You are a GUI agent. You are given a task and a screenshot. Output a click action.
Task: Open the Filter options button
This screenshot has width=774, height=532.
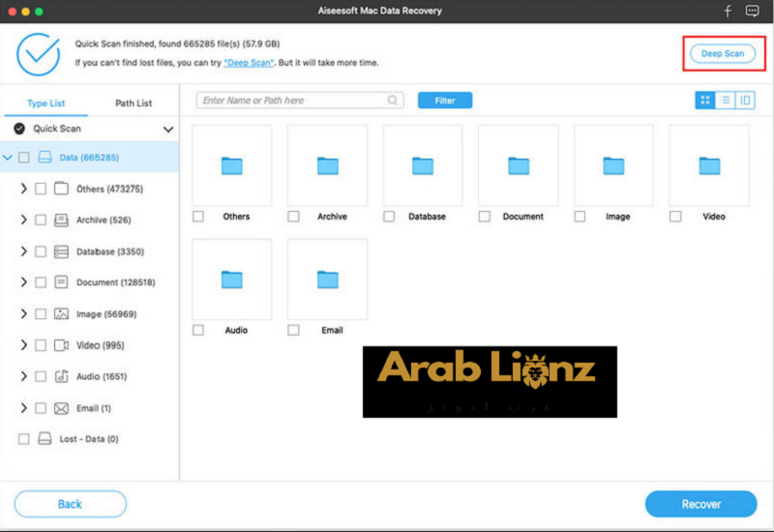point(445,101)
